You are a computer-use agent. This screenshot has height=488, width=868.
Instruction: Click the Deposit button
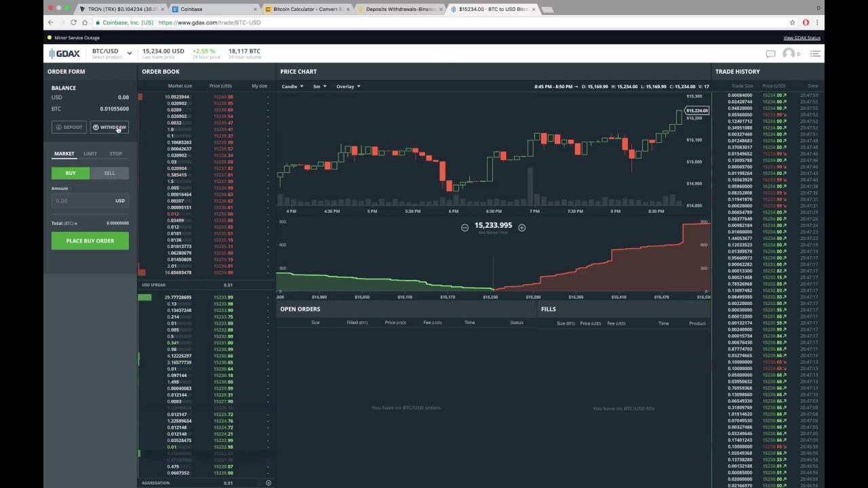pyautogui.click(x=69, y=127)
